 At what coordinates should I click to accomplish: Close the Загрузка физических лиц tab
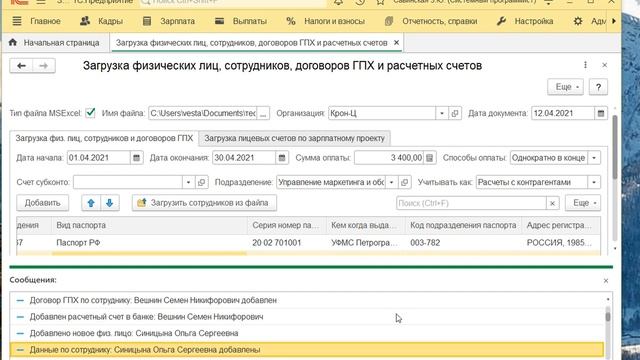pos(396,42)
